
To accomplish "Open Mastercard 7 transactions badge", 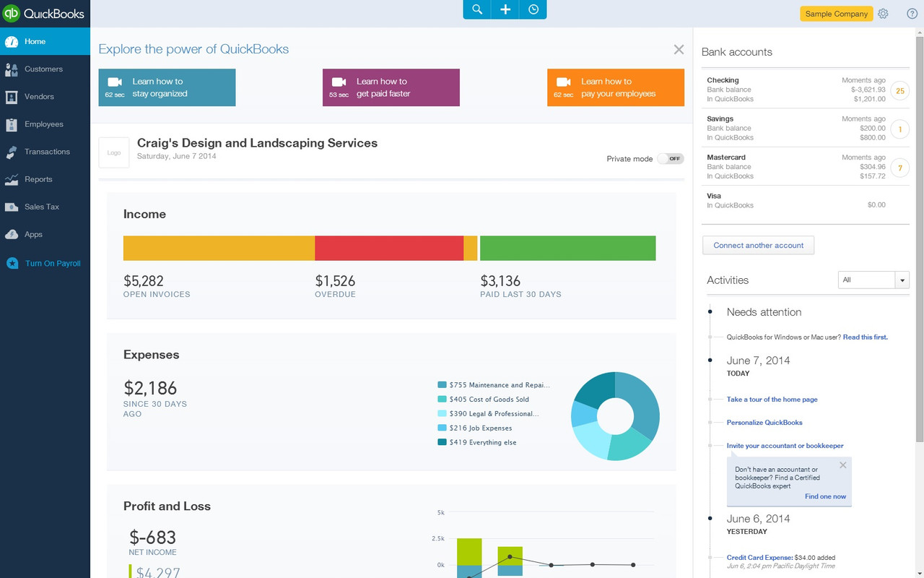I will coord(899,168).
